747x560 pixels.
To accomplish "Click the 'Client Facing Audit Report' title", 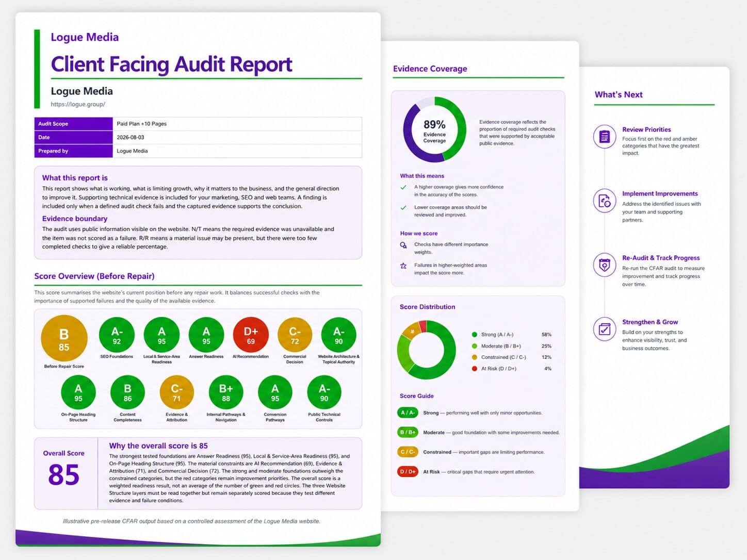I will 171,64.
